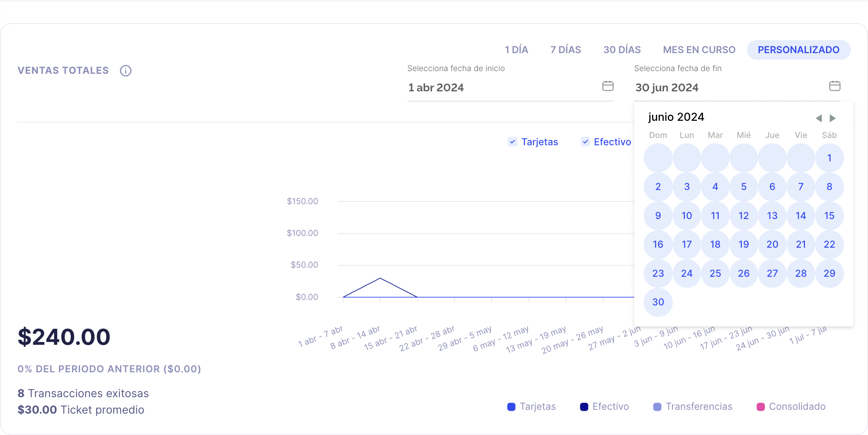The width and height of the screenshot is (868, 435).
Task: Uncheck the Efectivo checkbox
Action: (585, 142)
